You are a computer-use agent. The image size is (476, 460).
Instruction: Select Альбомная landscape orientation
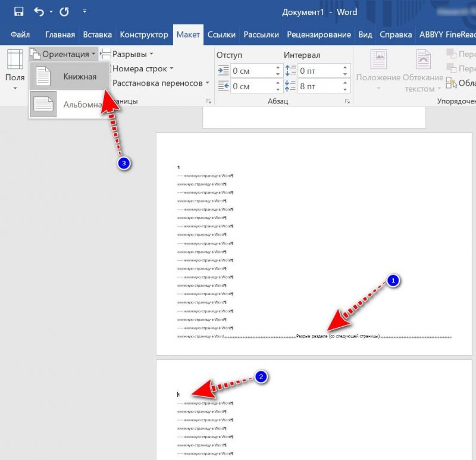coord(69,105)
